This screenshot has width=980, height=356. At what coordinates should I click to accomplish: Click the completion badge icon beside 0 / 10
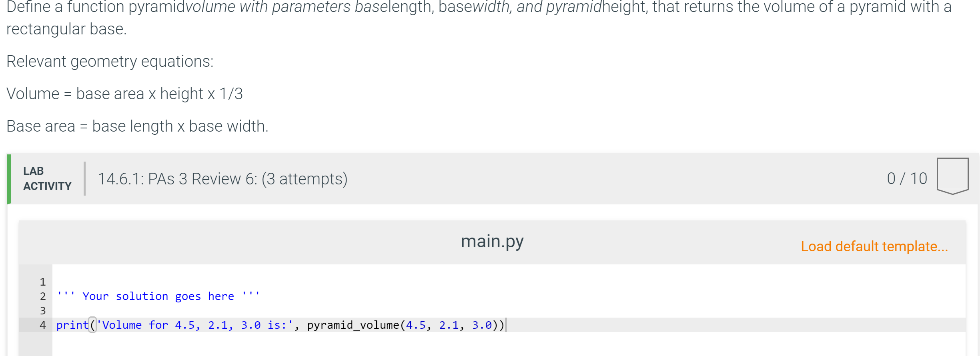click(x=952, y=176)
